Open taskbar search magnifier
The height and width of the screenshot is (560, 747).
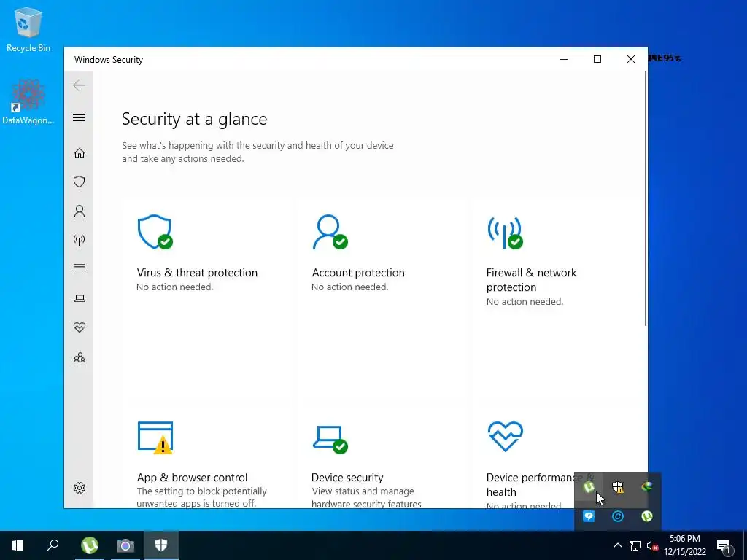[x=53, y=545]
